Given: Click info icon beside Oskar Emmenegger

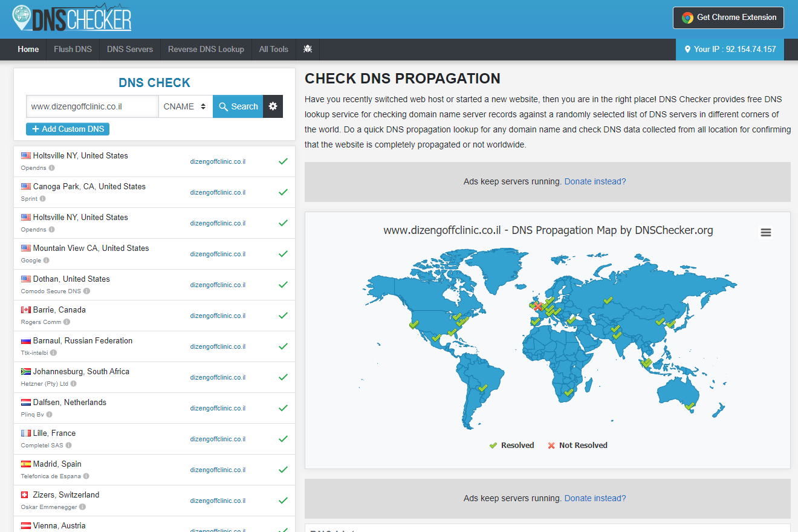Looking at the screenshot, I should coord(82,507).
